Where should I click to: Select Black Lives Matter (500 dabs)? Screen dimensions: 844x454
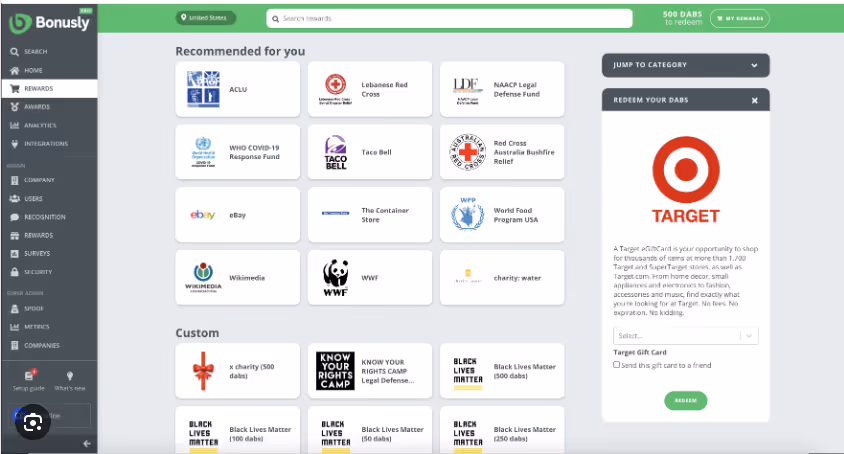tap(502, 371)
